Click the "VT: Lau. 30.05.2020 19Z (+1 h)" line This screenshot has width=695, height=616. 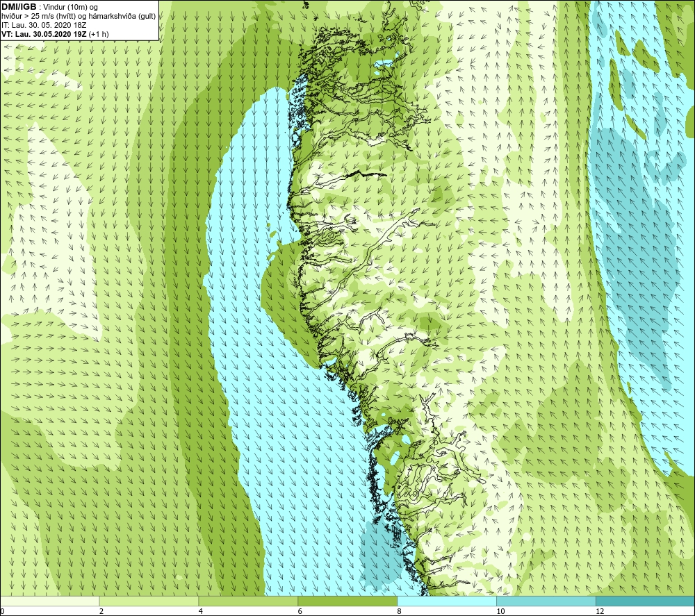[55, 34]
